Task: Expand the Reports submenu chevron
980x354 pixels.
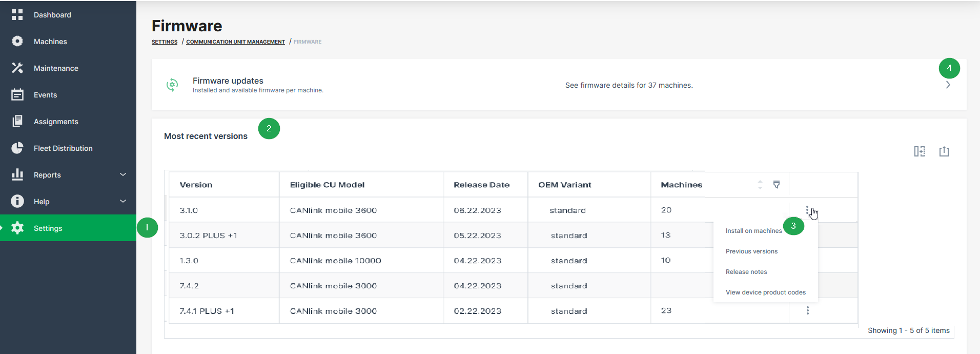Action: tap(123, 175)
